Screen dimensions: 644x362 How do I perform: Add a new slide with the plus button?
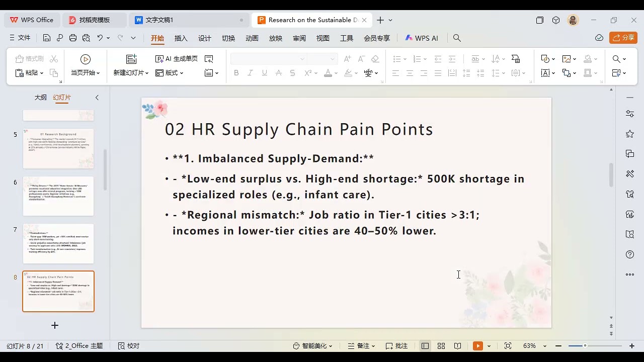[x=55, y=325]
